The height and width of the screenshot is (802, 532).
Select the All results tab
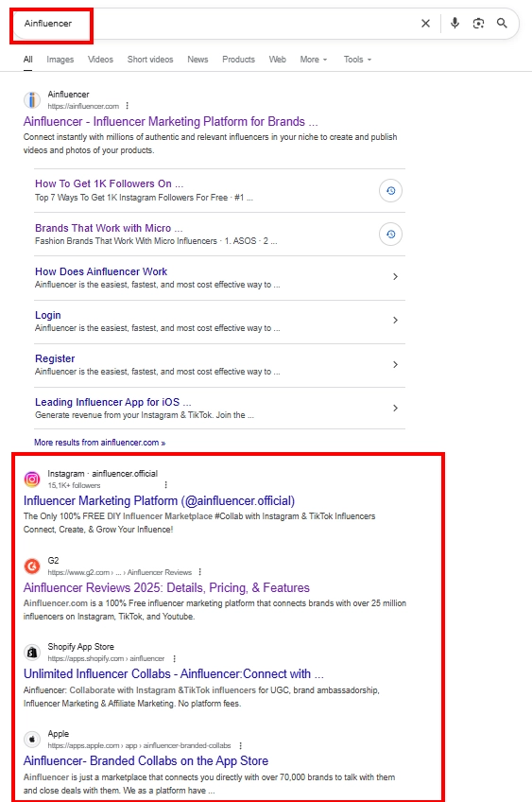(x=28, y=60)
